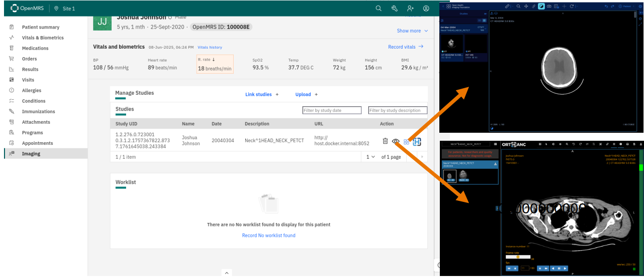Collapse the bottom panel chevron

click(x=226, y=273)
